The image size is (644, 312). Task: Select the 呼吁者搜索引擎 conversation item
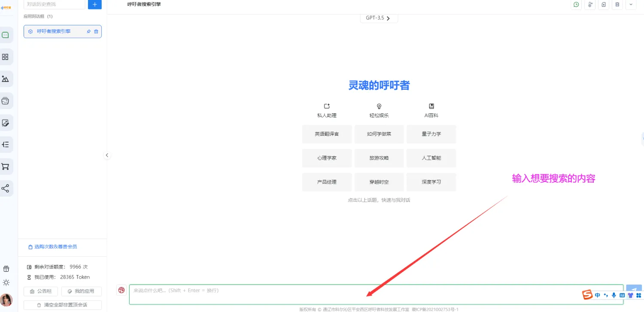(x=54, y=31)
